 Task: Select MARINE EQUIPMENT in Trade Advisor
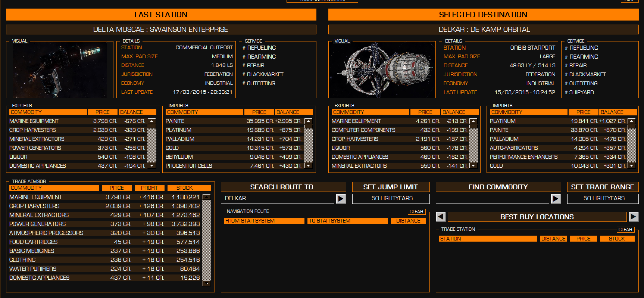coord(105,197)
